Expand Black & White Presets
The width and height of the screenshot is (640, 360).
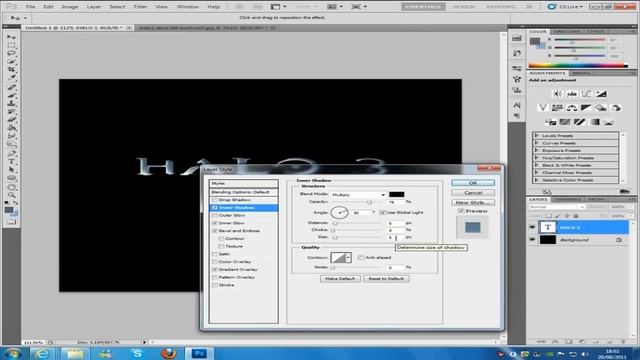click(536, 165)
